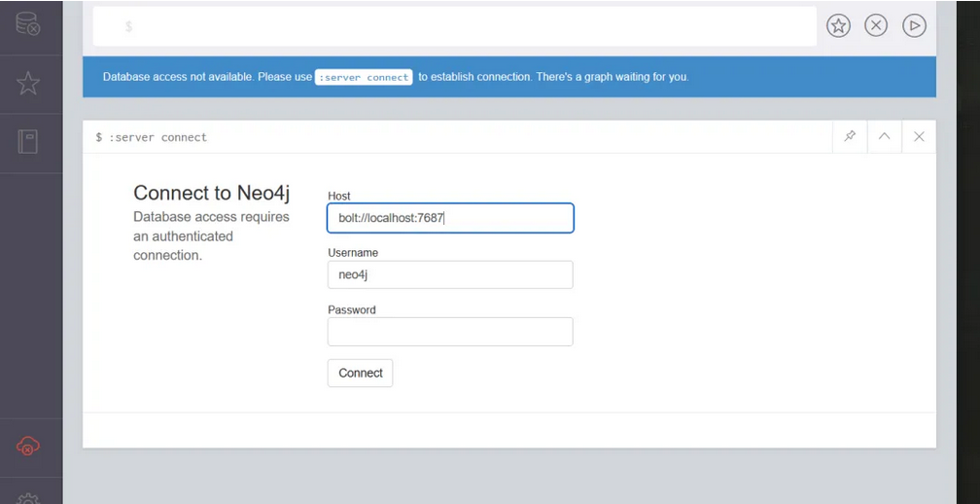
Task: Collapse the server connect frame
Action: (x=885, y=136)
